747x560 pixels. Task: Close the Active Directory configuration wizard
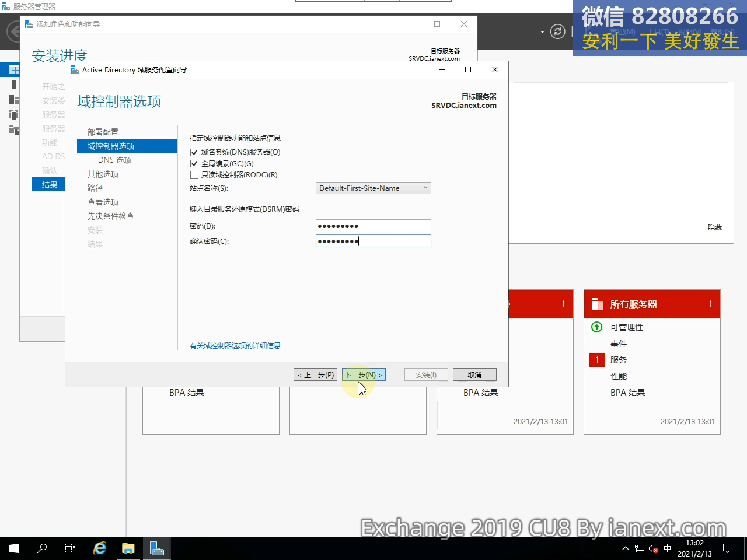tap(495, 69)
